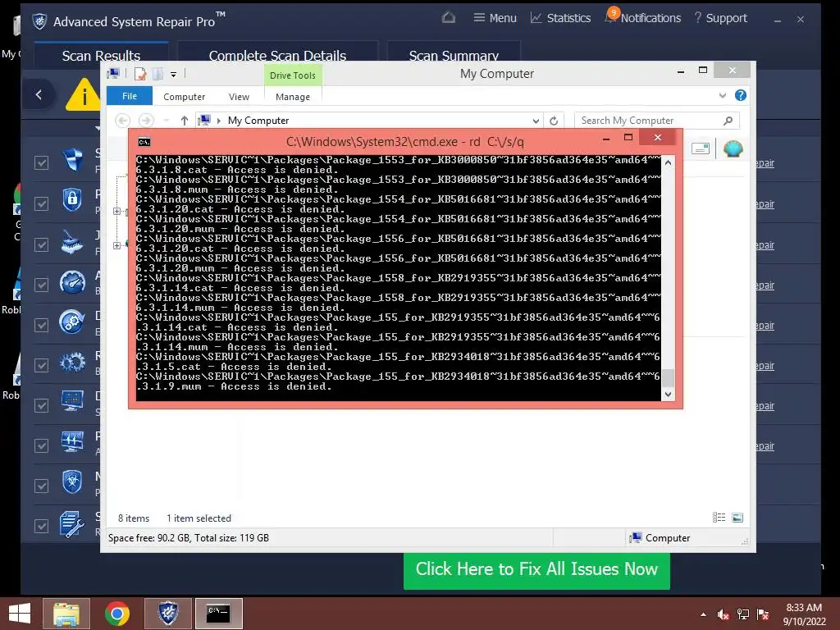Toggle the checkbox beside the biohazard shield row
840x630 pixels.
(x=41, y=486)
